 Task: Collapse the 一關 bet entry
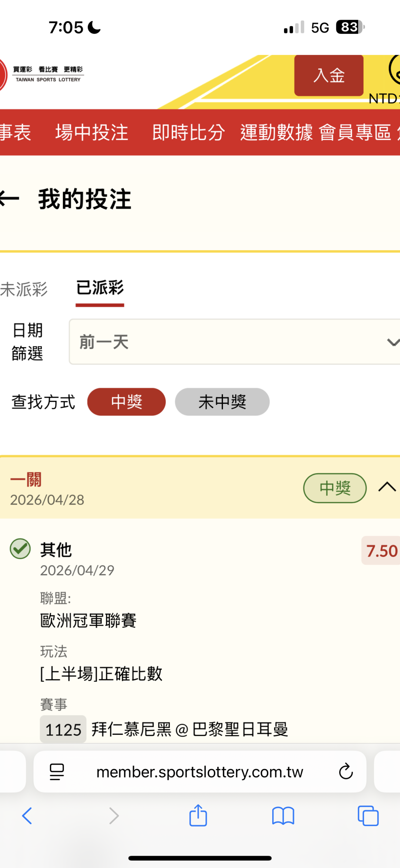[x=387, y=487]
